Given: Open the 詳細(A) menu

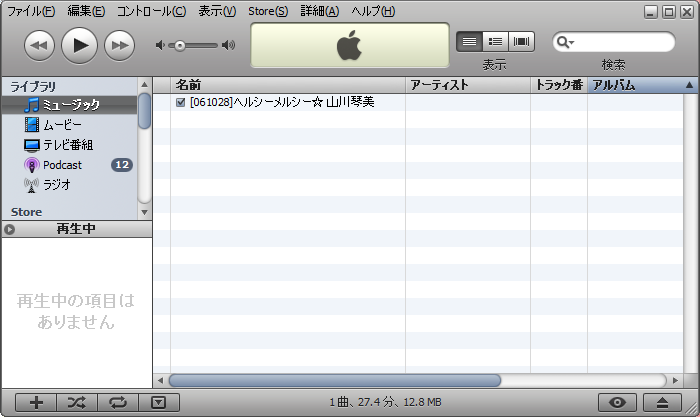Looking at the screenshot, I should click(x=320, y=11).
